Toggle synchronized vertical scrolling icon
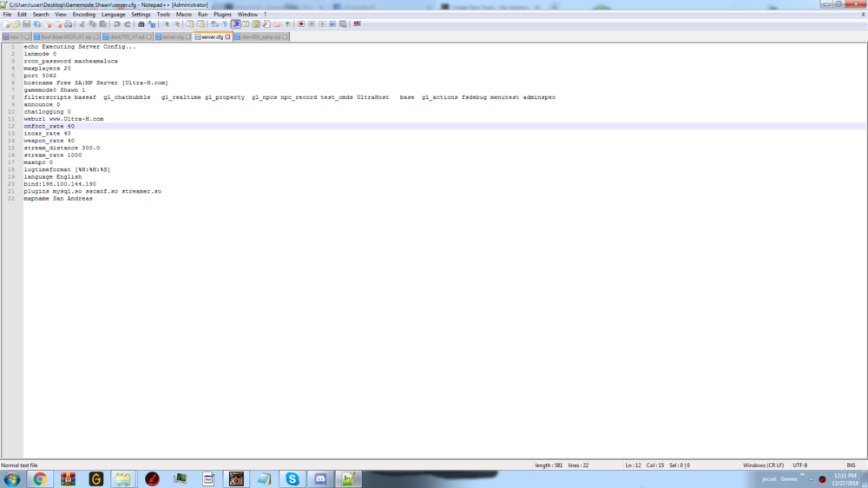The image size is (868, 488). pos(190,24)
